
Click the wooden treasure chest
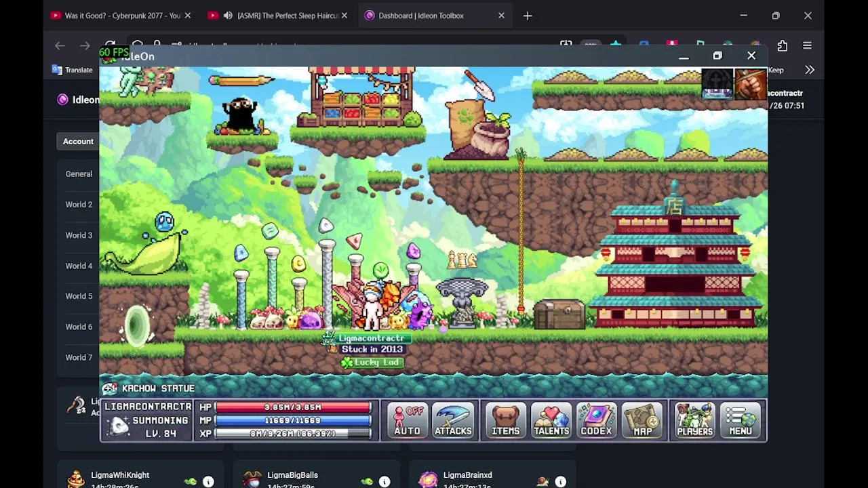pos(559,314)
